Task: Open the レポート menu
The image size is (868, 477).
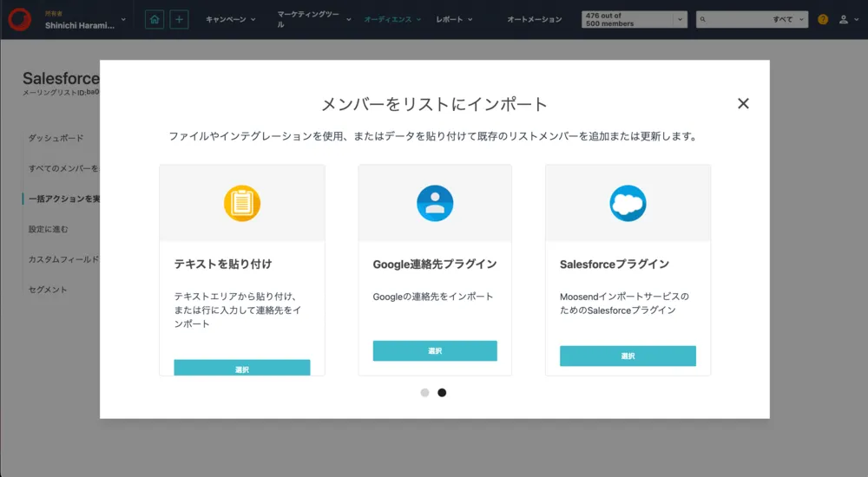Action: tap(454, 19)
